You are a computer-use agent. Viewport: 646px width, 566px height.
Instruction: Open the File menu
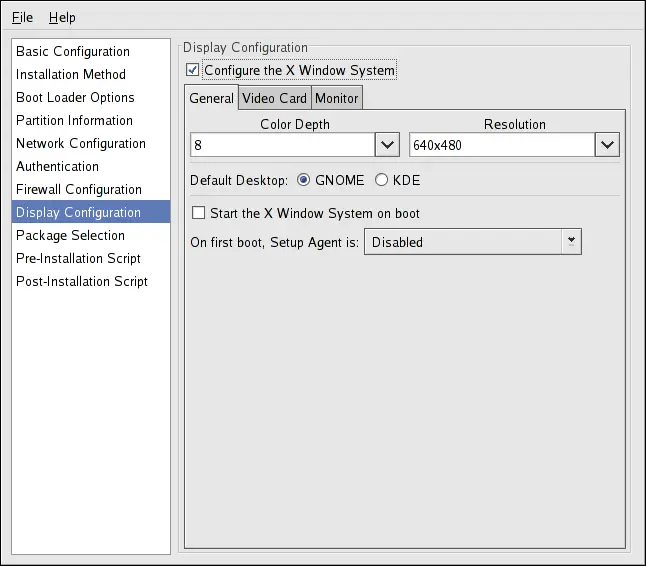click(x=22, y=17)
